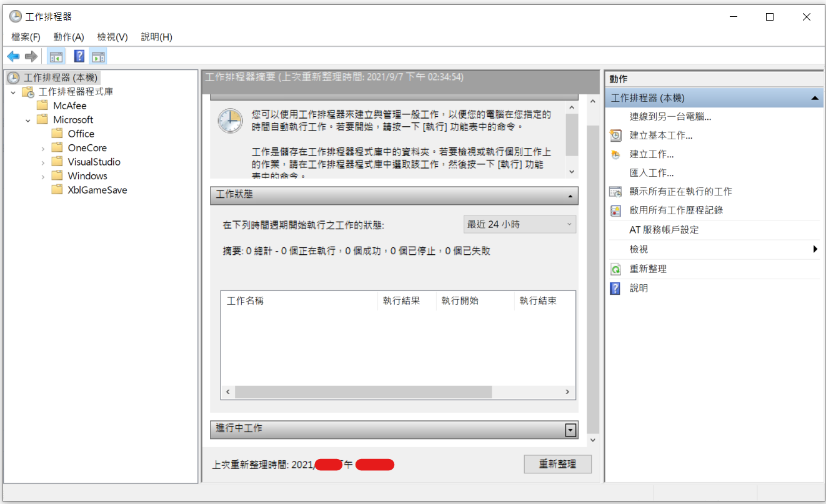Click the back arrow toolbar icon
Image resolution: width=826 pixels, height=504 pixels.
click(13, 56)
